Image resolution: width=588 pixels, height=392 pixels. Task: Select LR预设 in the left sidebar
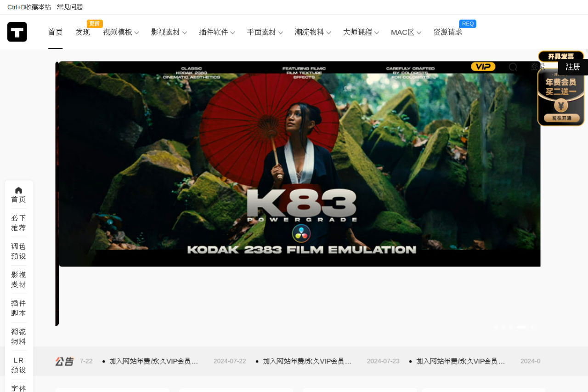tap(19, 365)
